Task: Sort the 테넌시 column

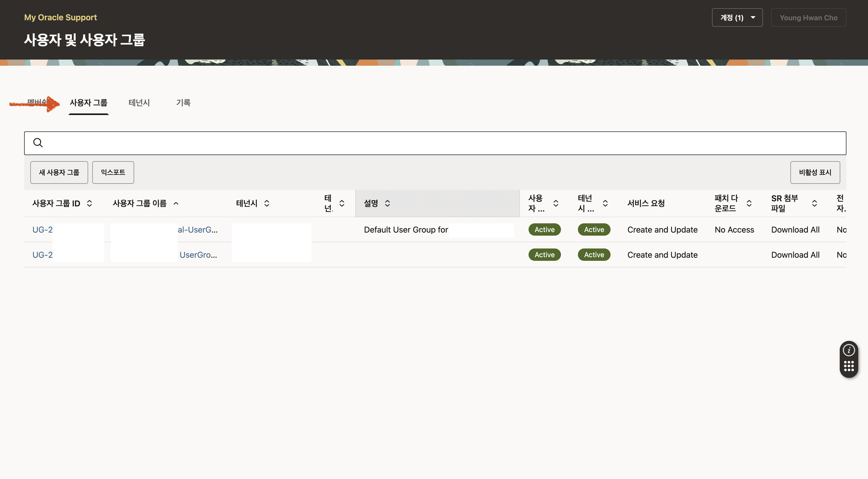Action: 266,203
